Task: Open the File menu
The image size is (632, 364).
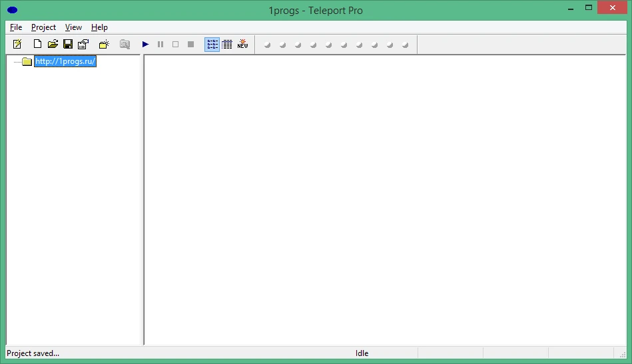Action: (x=16, y=27)
